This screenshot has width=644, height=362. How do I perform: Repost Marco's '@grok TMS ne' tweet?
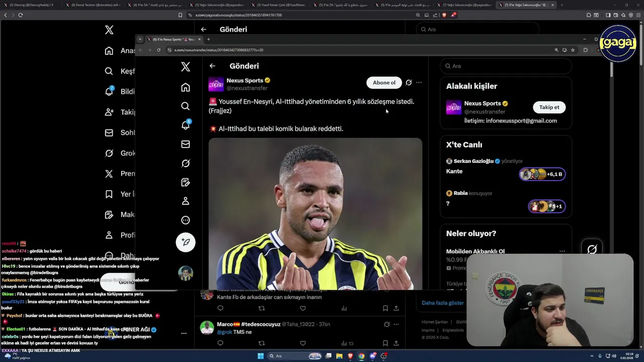coord(261,343)
